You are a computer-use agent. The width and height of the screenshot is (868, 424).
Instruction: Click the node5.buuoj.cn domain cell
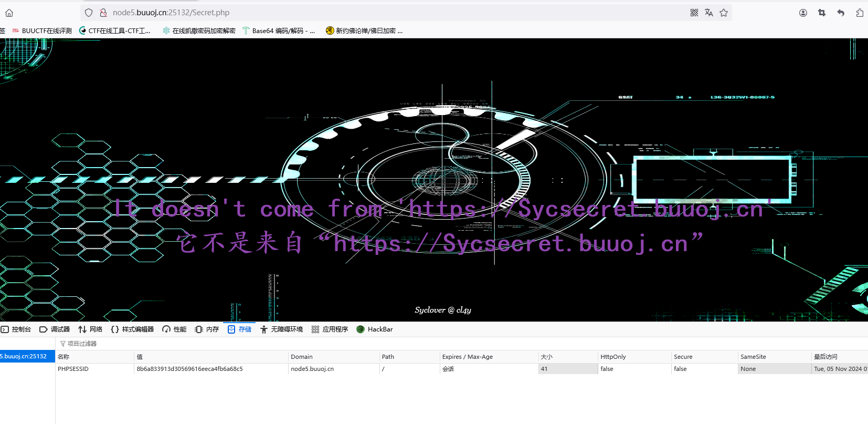click(x=334, y=369)
